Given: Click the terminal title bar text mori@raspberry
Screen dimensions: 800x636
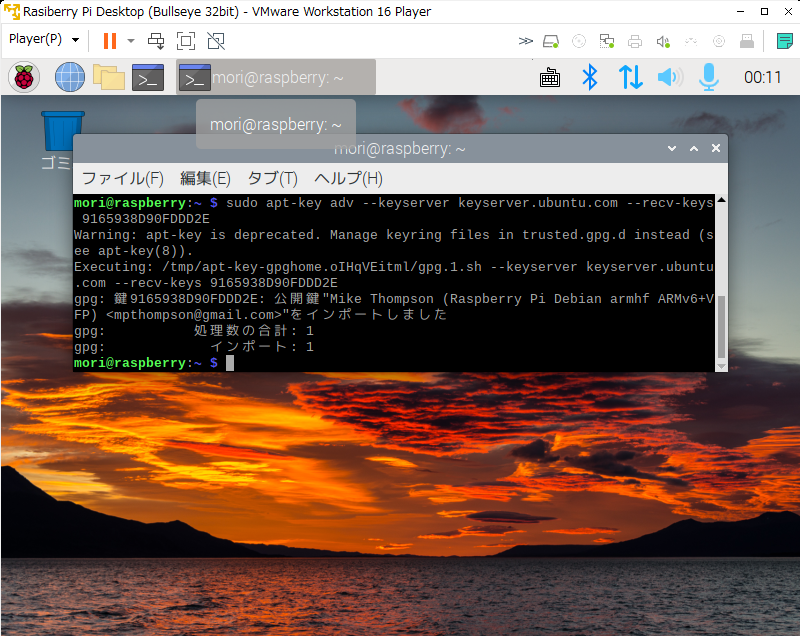Looking at the screenshot, I should click(400, 148).
